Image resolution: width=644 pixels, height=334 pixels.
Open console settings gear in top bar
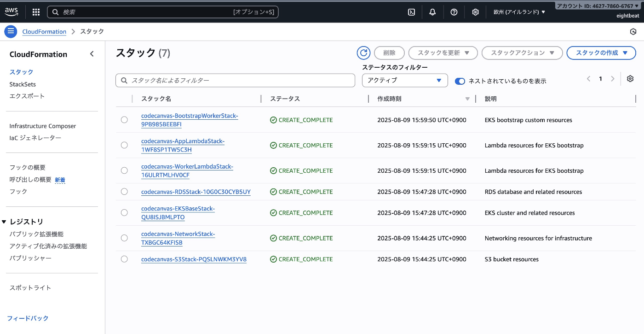coord(476,12)
